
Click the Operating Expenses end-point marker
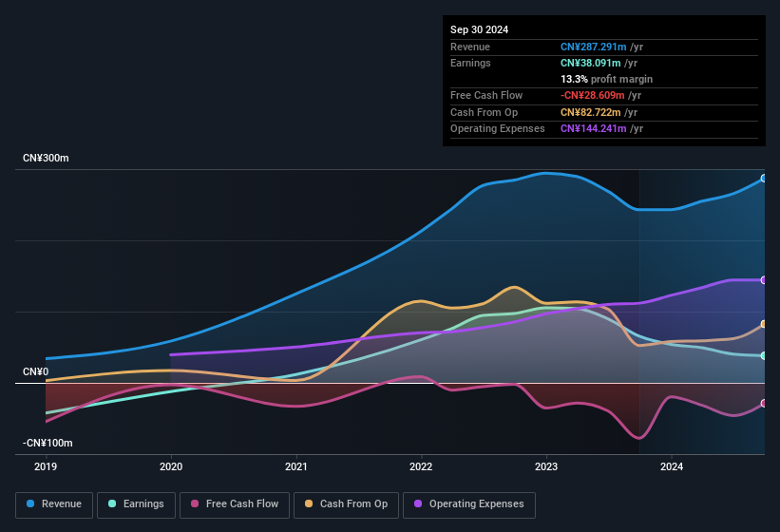click(x=764, y=280)
